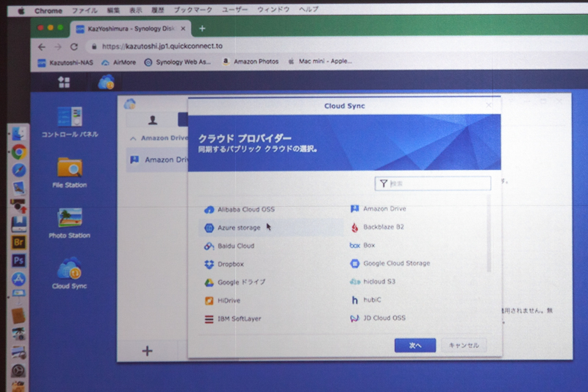The width and height of the screenshot is (588, 392).
Task: Open Amazon Photos bookmark
Action: pyautogui.click(x=251, y=62)
